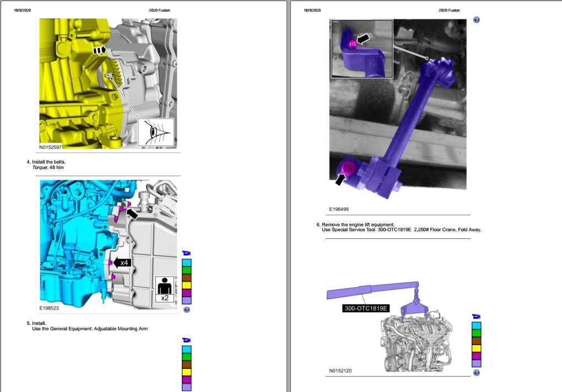This screenshot has height=392, width=562.
Task: Click the yellow engine illustration N0152597
Action: [x=108, y=84]
